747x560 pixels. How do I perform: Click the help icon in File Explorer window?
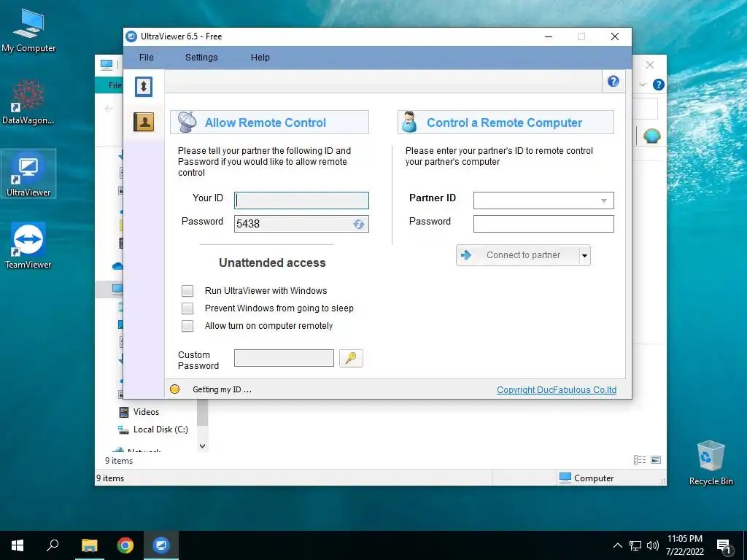tap(659, 85)
